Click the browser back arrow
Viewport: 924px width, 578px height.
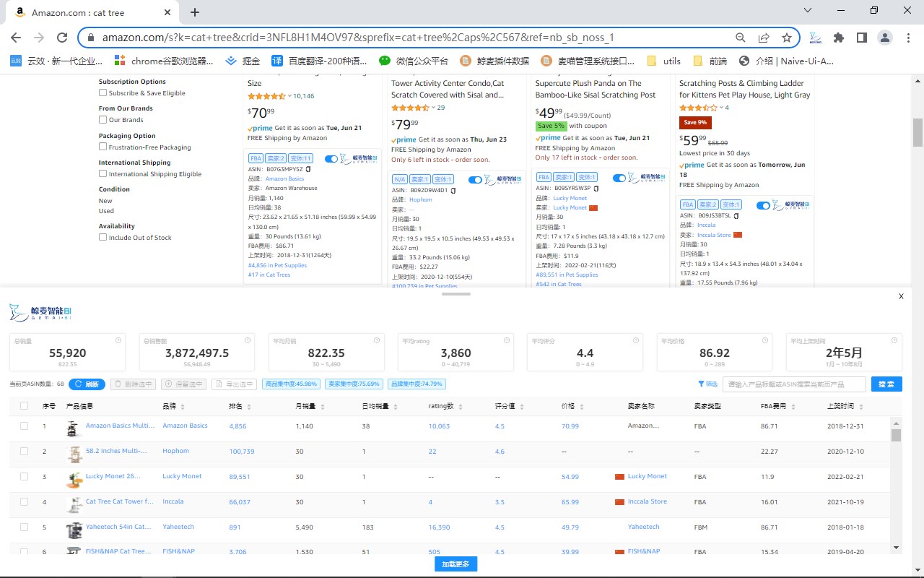[16, 38]
